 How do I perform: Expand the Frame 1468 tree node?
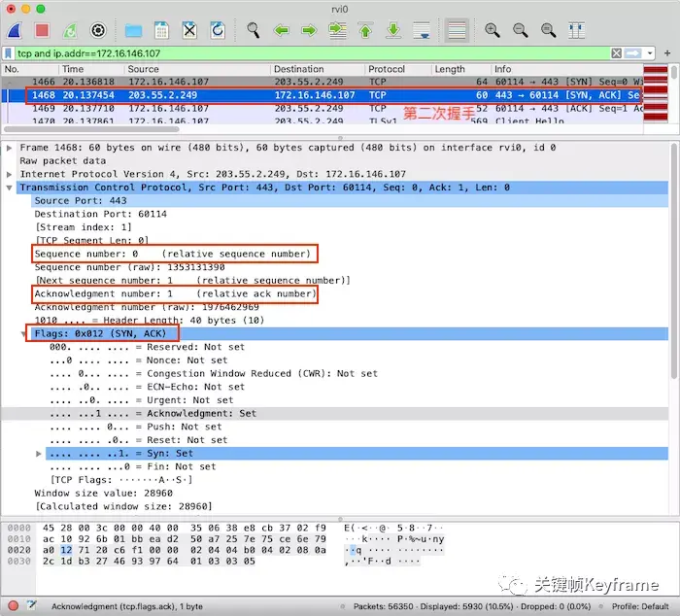[9, 148]
